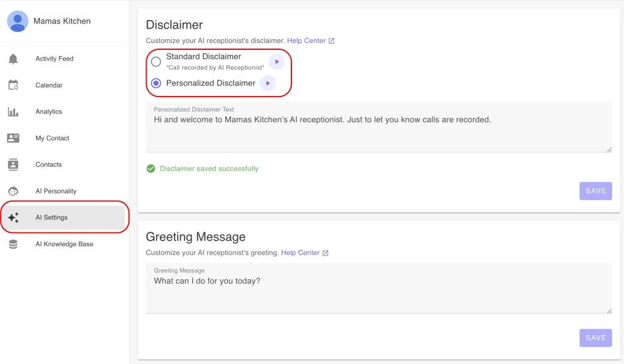View Analytics via the chart icon

(x=12, y=111)
